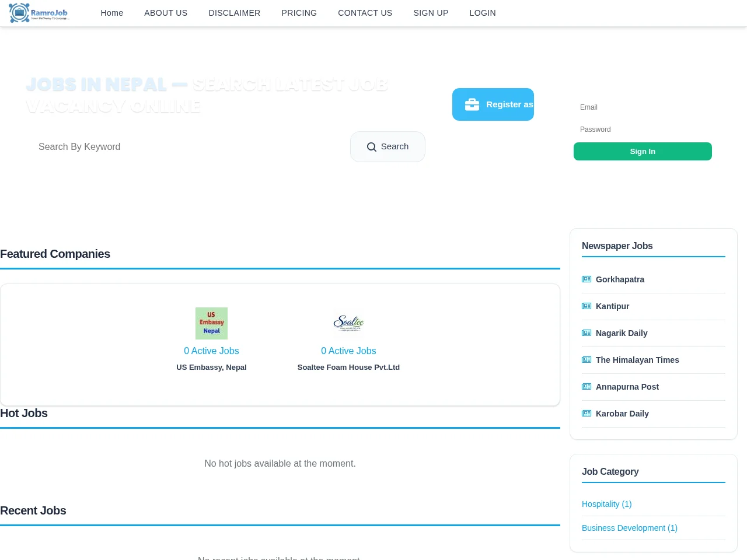
Task: Click the RamroJob logo
Action: pyautogui.click(x=39, y=13)
